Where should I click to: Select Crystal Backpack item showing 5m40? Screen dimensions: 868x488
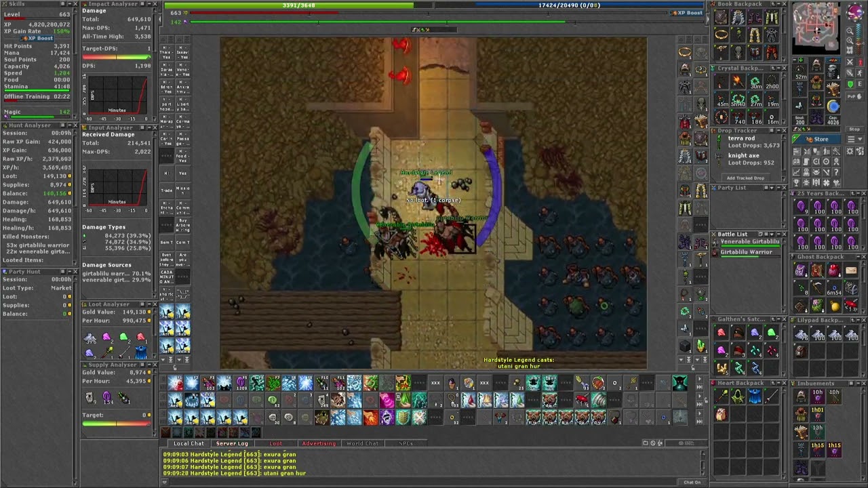(x=738, y=100)
